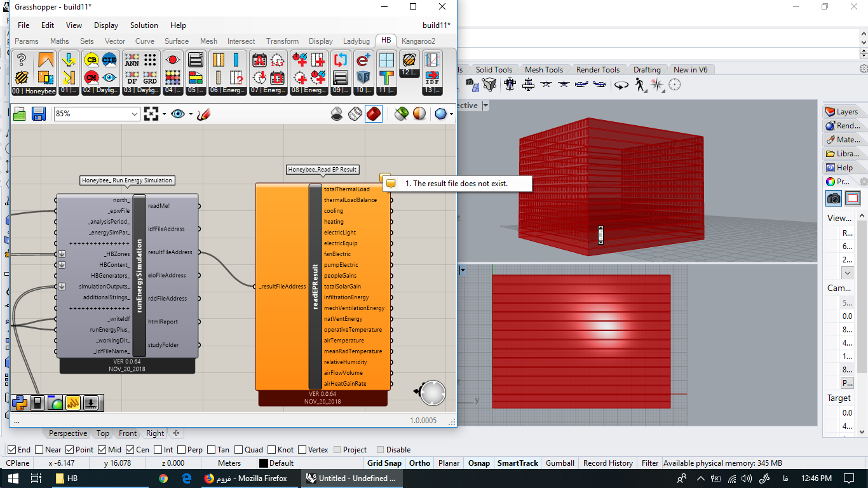Open the eye named views dropdown arrow

click(191, 114)
